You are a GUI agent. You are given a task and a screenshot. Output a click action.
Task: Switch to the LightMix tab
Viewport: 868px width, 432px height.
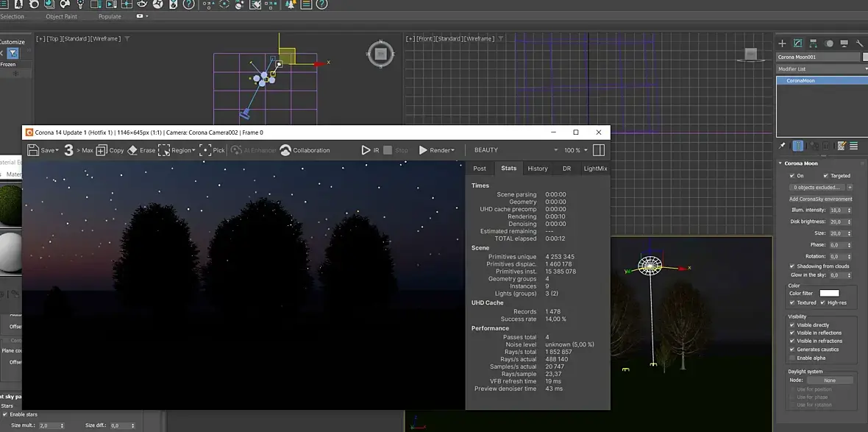595,169
